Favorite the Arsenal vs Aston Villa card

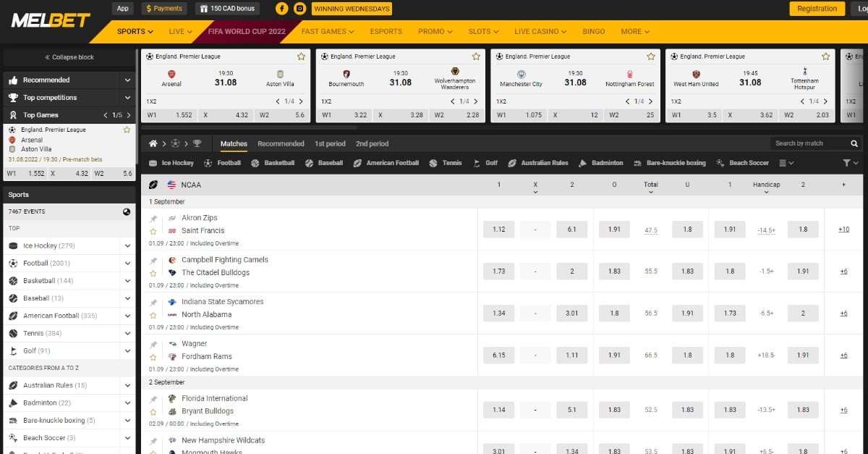pyautogui.click(x=302, y=56)
